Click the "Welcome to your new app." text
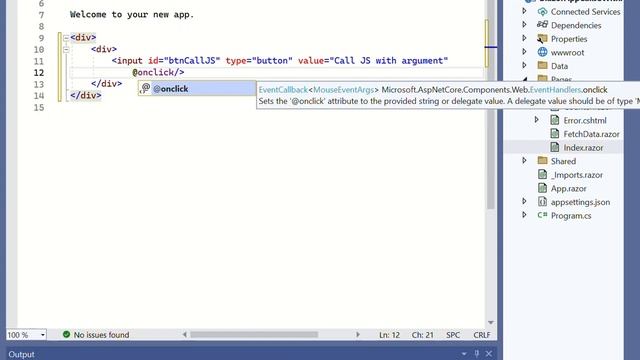Viewport: 640px width, 360px height. tap(132, 15)
